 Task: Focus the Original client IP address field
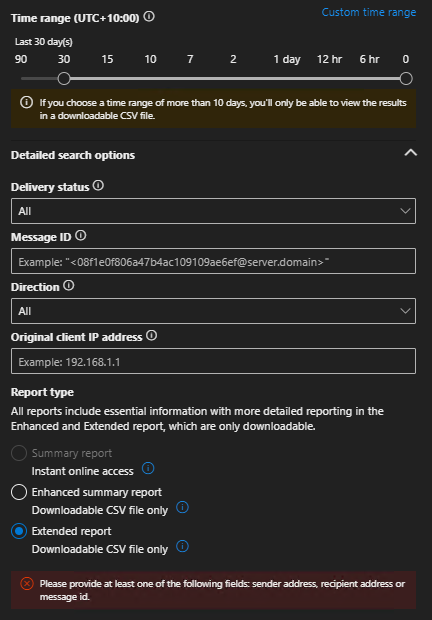point(213,361)
